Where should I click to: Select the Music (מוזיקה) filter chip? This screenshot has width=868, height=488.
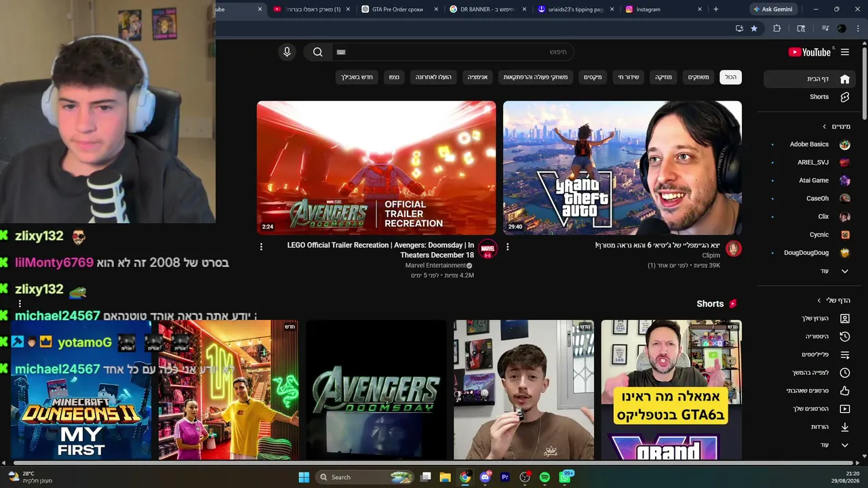pyautogui.click(x=663, y=77)
